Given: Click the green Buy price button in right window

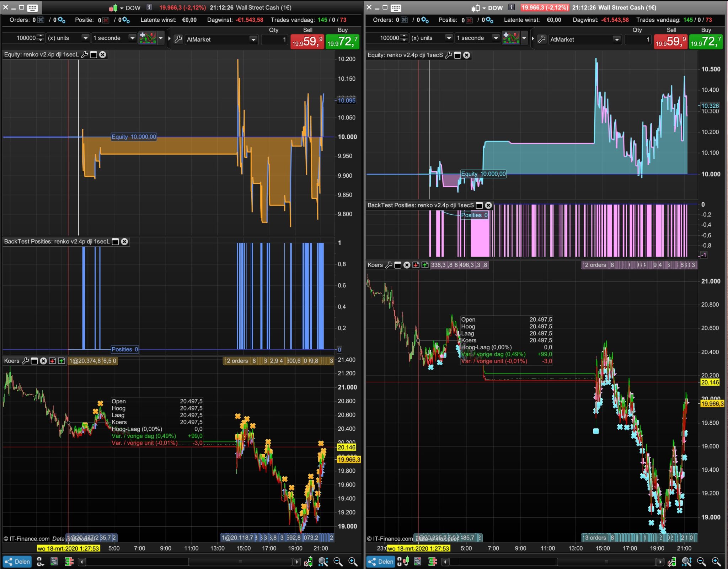Looking at the screenshot, I should tap(706, 42).
